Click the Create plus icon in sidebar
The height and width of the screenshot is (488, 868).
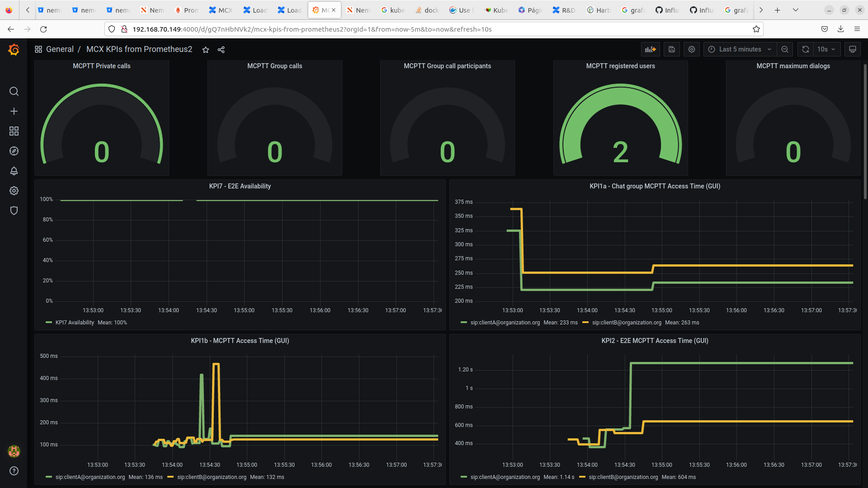pos(14,111)
